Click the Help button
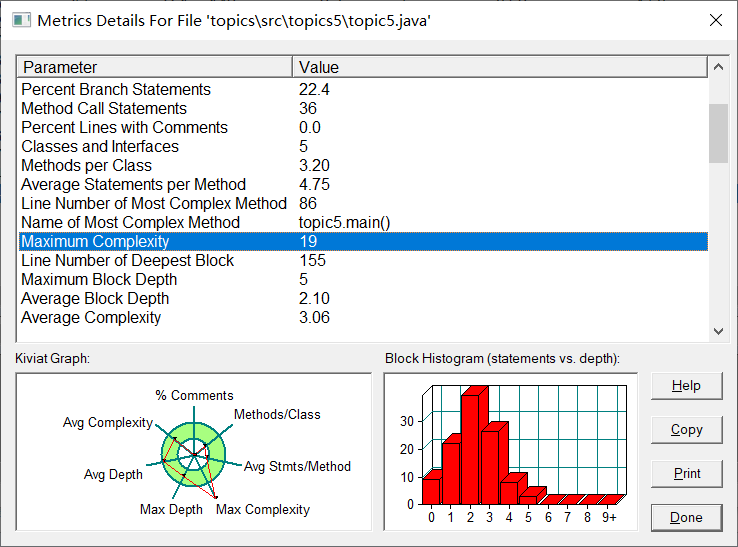The width and height of the screenshot is (738, 547). 686,386
